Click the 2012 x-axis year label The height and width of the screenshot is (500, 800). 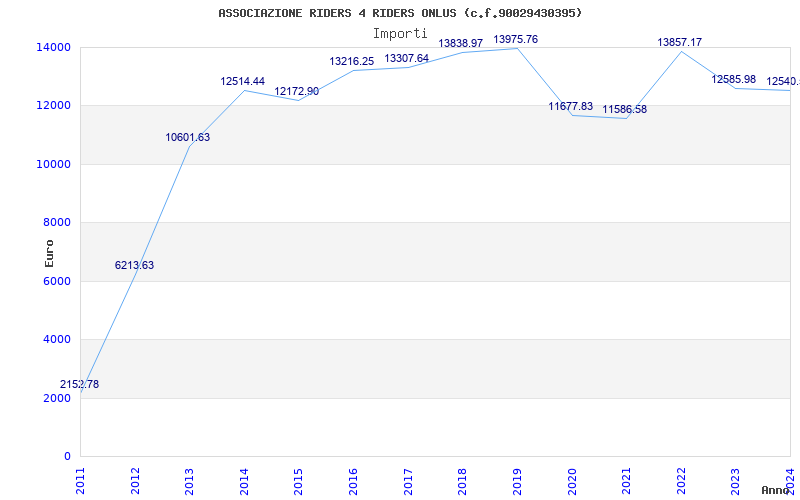(x=135, y=481)
